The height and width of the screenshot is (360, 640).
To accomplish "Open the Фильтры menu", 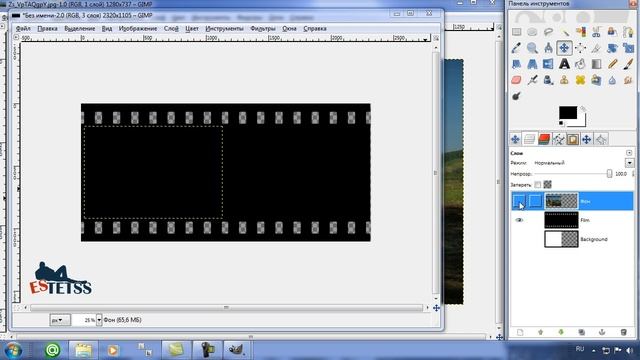I will coord(263,29).
